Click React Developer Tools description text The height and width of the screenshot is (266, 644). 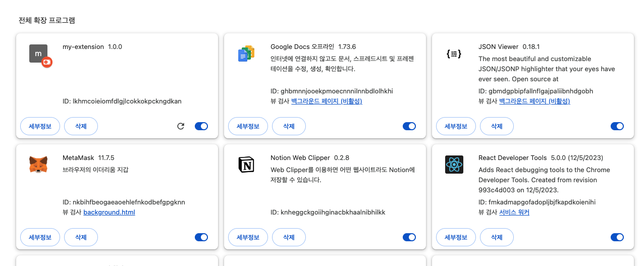(x=544, y=180)
